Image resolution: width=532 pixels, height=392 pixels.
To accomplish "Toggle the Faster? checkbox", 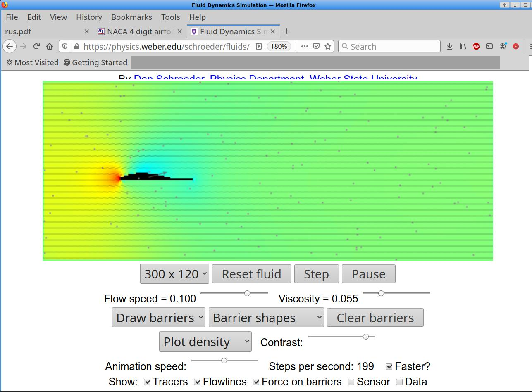I will pyautogui.click(x=389, y=367).
